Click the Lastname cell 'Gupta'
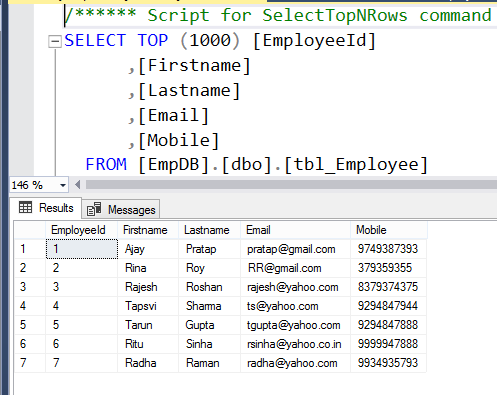The width and height of the screenshot is (497, 395). (x=209, y=325)
